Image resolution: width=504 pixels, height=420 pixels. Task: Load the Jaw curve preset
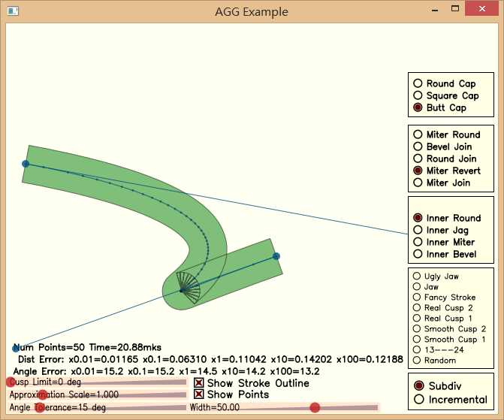pos(426,286)
